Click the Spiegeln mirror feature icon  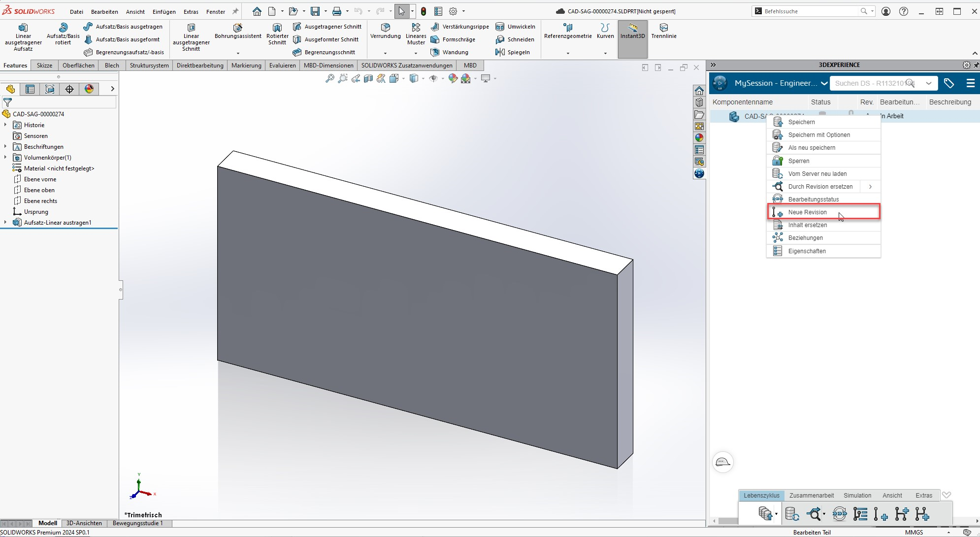tap(500, 52)
